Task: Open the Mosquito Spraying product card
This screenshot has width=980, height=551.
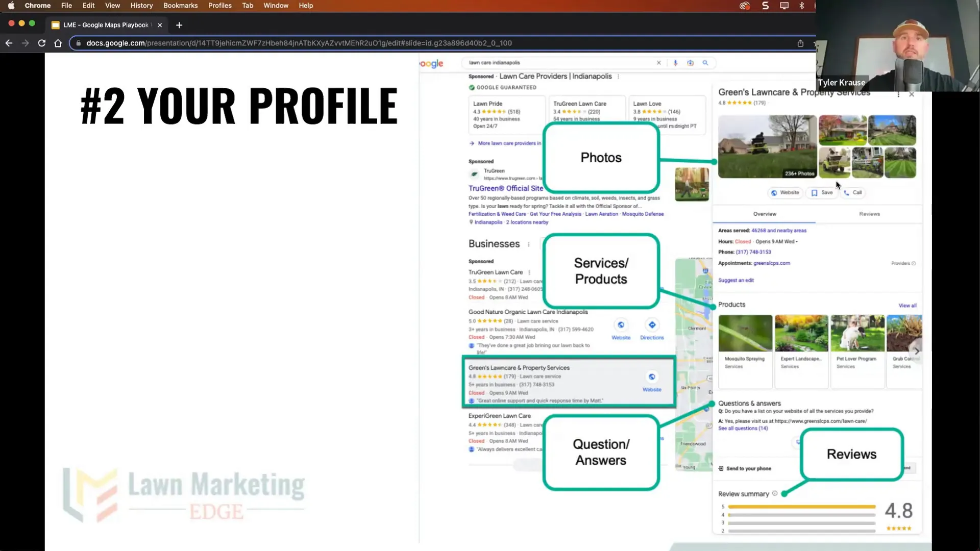Action: [x=745, y=351]
